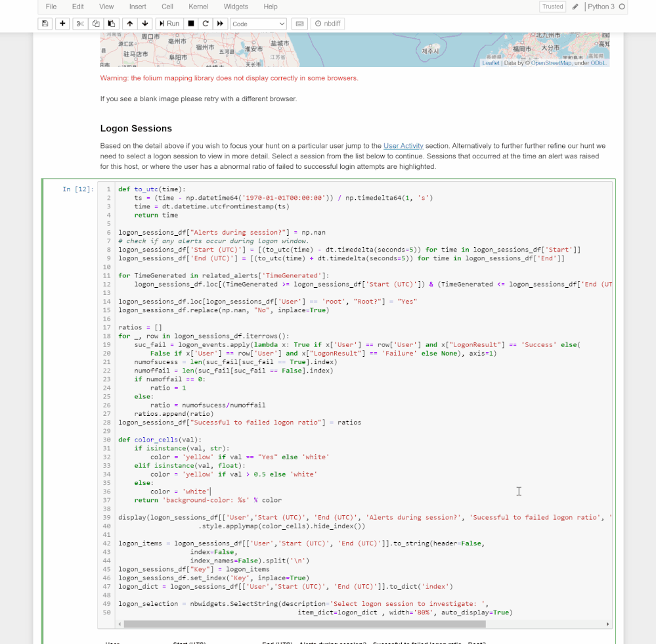Place cursor on the def to_utc(time) line
The width and height of the screenshot is (656, 644).
click(x=152, y=189)
